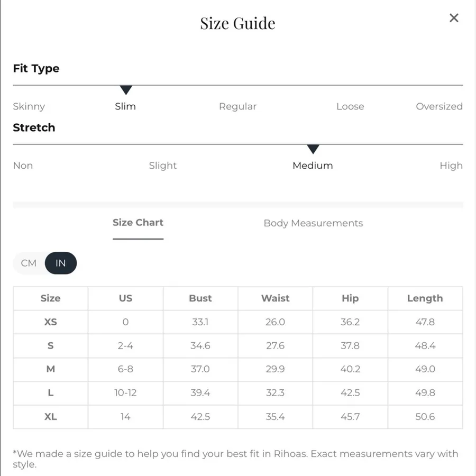Viewport: 476px width, 476px height.
Task: Click the Medium stretch indicator triangle
Action: click(x=313, y=149)
